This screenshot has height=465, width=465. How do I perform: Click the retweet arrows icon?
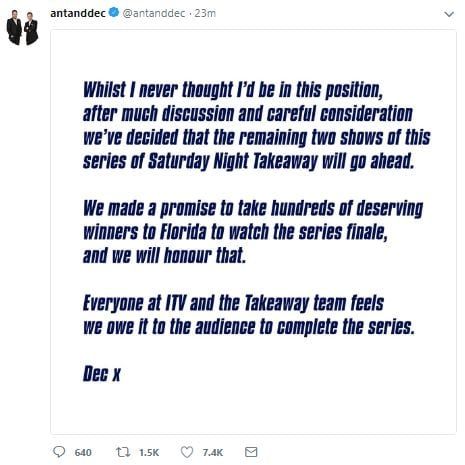click(123, 452)
